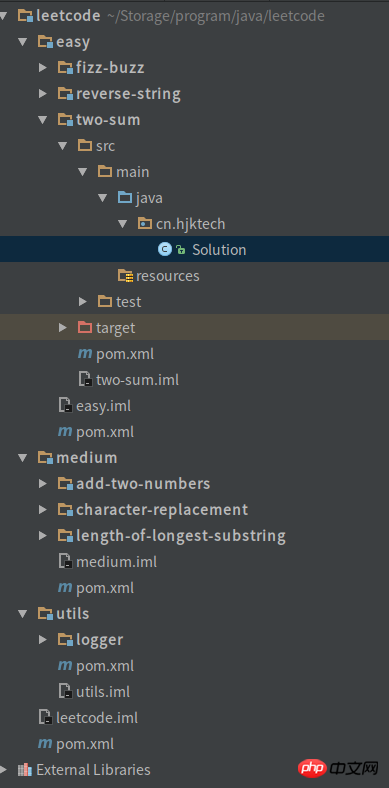Click the two-sum.iml file icon
This screenshot has width=389, height=788.
[85, 379]
